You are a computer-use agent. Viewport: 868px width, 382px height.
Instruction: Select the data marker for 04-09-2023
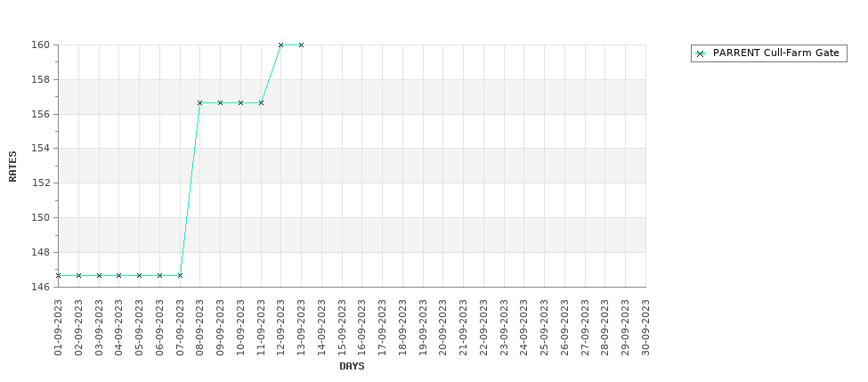119,275
